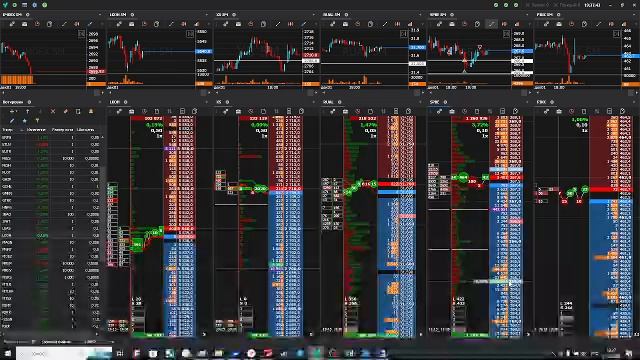Open the red clock timeframe icon in X5 chart toolbar
The height and width of the screenshot is (360, 640).
(x=251, y=24)
